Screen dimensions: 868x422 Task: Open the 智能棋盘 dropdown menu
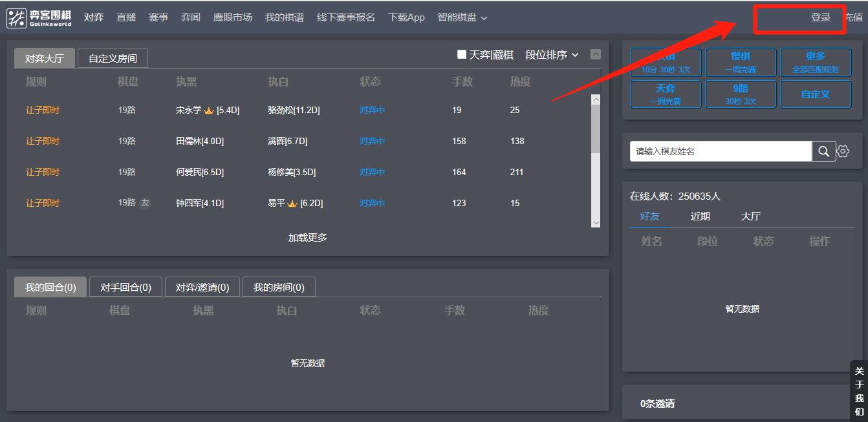pos(462,17)
